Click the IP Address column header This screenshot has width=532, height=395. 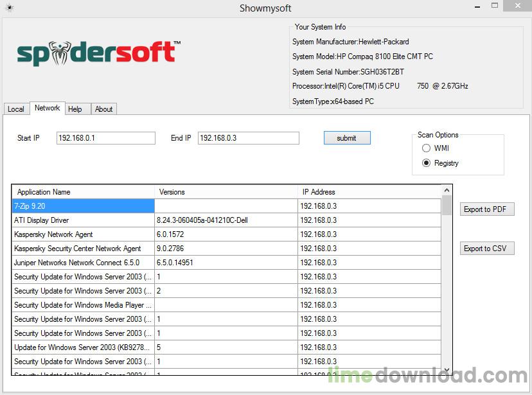coord(370,192)
